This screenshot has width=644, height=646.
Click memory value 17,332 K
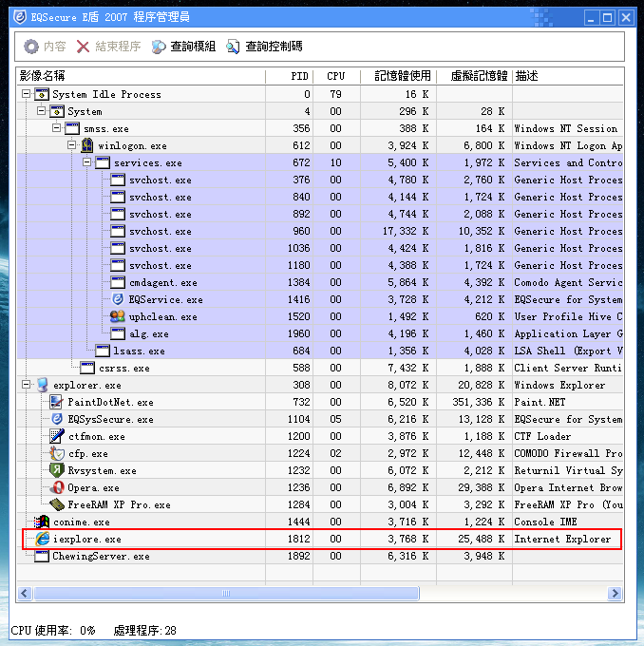[406, 231]
